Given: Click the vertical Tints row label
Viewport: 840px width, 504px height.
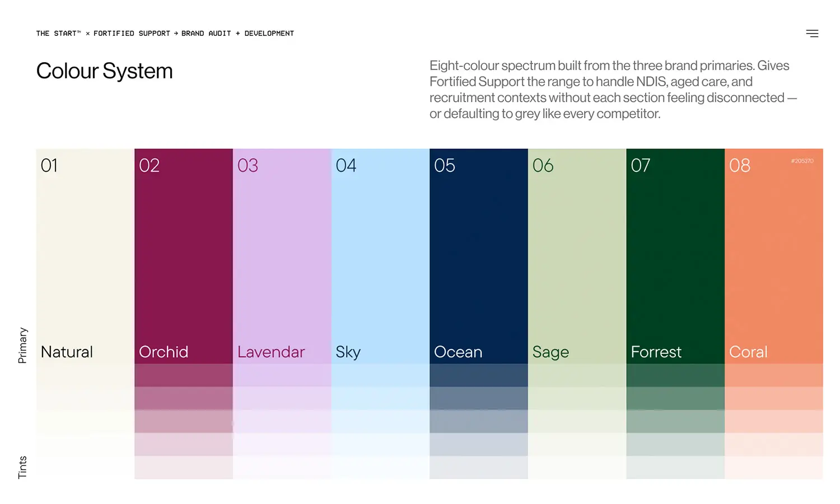Looking at the screenshot, I should tap(22, 467).
